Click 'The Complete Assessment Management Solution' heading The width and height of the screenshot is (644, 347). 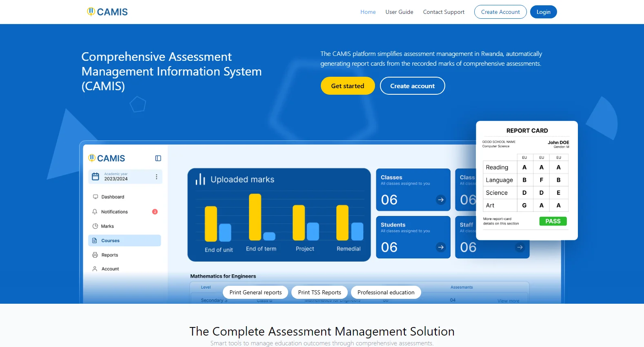coord(322,331)
